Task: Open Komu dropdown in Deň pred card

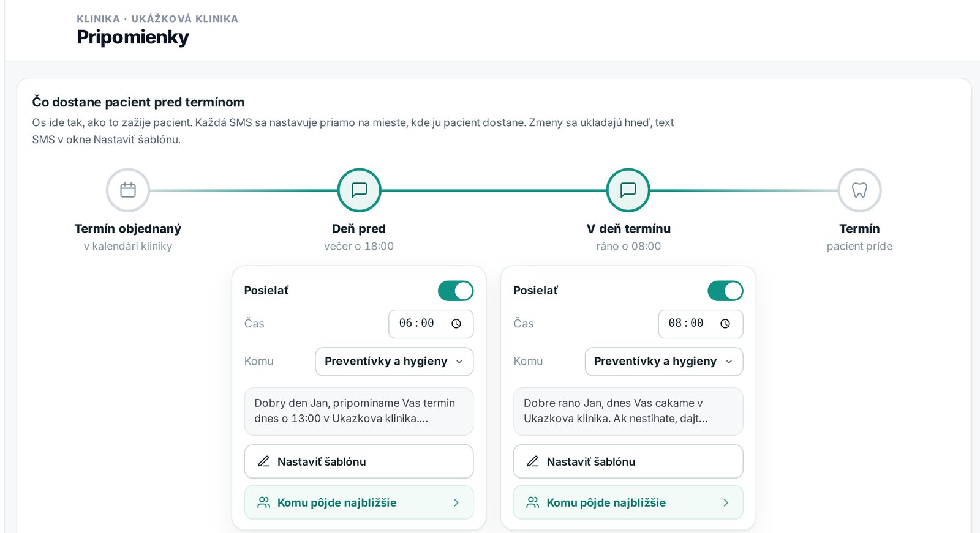Action: click(x=394, y=362)
